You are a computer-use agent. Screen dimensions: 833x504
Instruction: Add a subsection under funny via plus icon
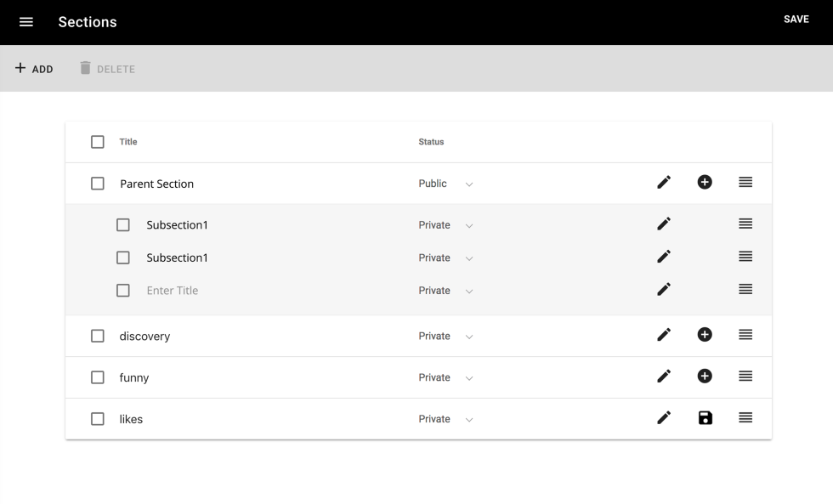pyautogui.click(x=704, y=376)
